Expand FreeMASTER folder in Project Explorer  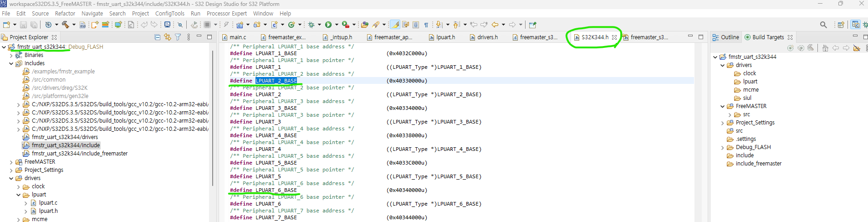(x=11, y=162)
